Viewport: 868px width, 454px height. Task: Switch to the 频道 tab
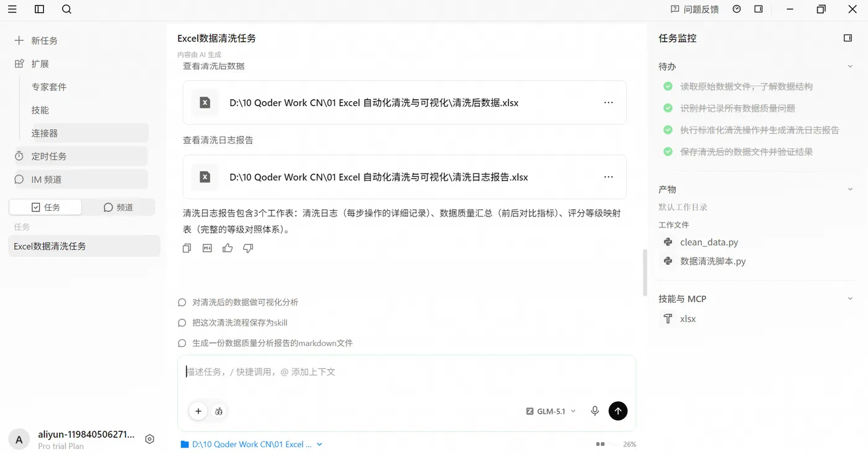pyautogui.click(x=118, y=207)
